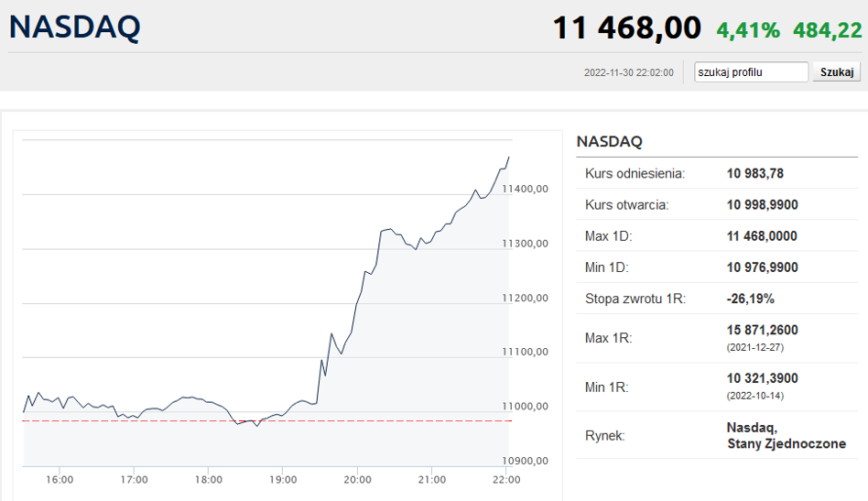Image resolution: width=868 pixels, height=501 pixels.
Task: Click the date (2021-12-27)
Action: click(x=755, y=348)
